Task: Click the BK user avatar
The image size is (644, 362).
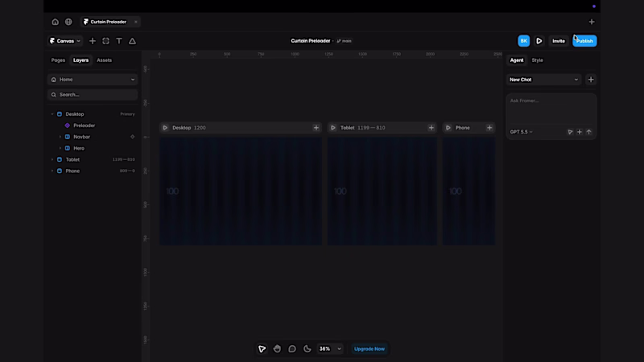Action: [524, 41]
